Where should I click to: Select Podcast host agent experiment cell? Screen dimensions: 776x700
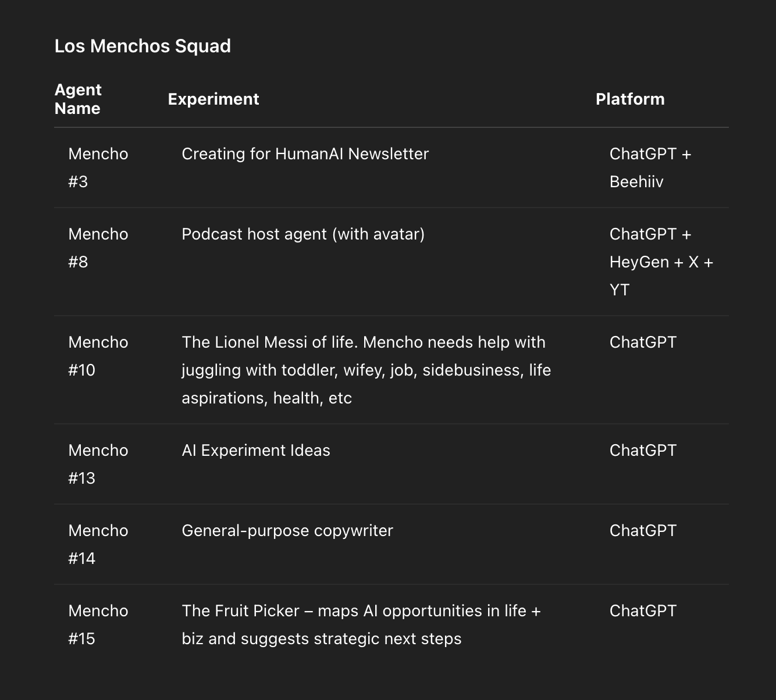tap(303, 234)
